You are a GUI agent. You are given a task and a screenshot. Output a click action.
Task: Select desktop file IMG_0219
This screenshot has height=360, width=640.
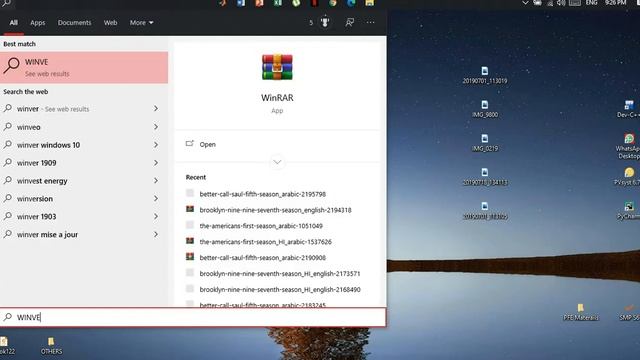[484, 143]
